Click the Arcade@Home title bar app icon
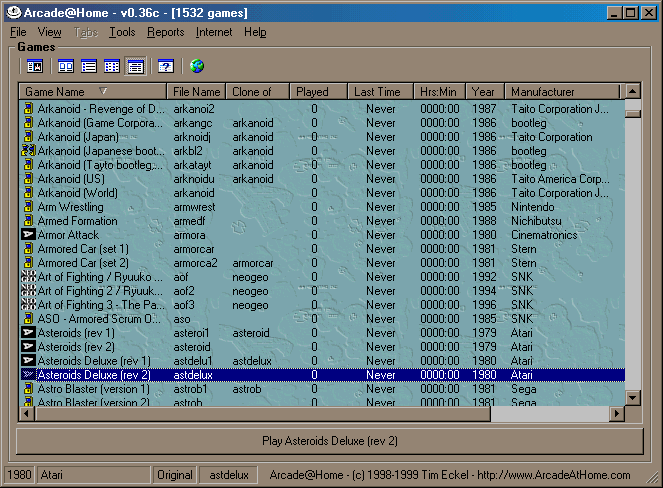Screen dimensions: 663x488 (x=14, y=13)
